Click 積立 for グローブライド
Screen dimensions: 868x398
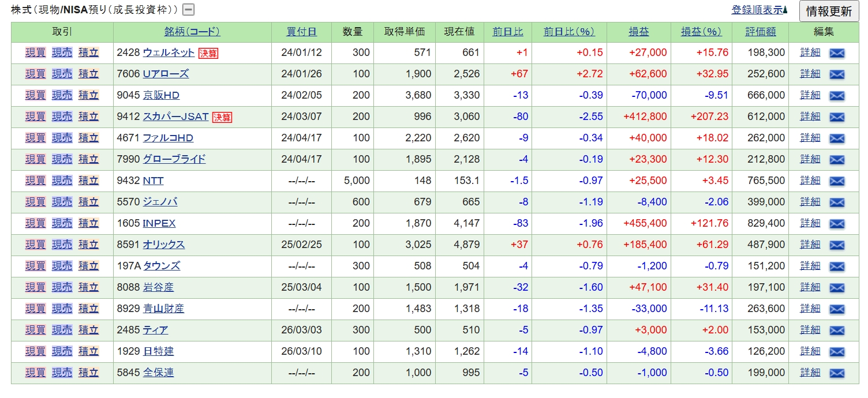(88, 159)
